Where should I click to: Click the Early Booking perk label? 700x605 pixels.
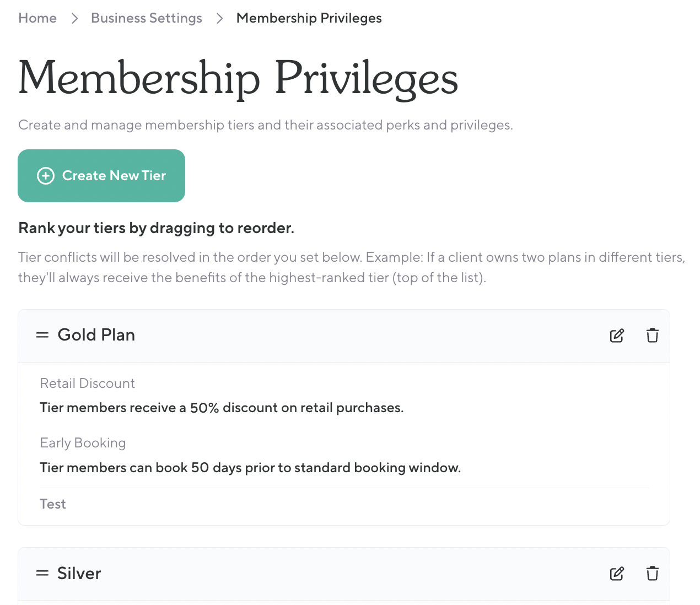click(x=83, y=443)
